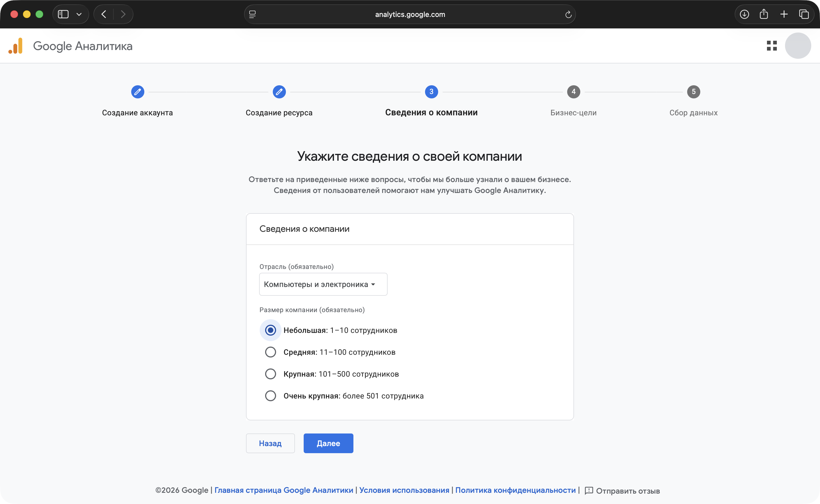Go back with the browser back arrow

pyautogui.click(x=104, y=14)
